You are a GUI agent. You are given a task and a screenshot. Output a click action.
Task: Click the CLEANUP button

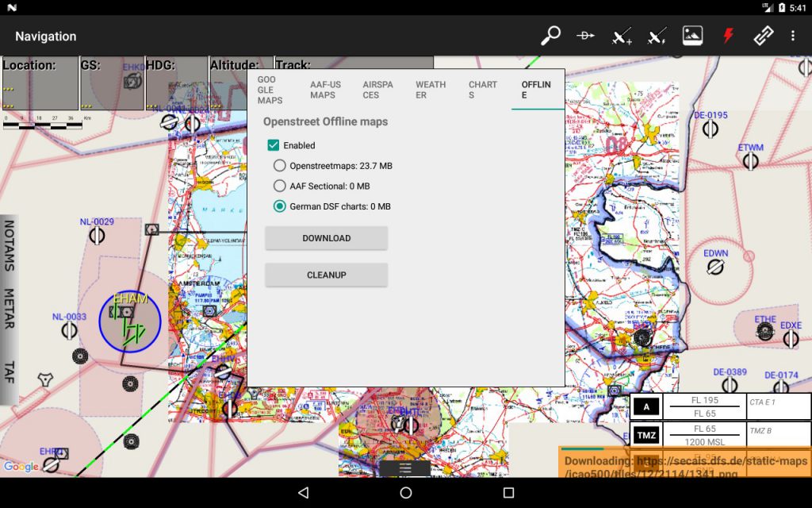[325, 275]
